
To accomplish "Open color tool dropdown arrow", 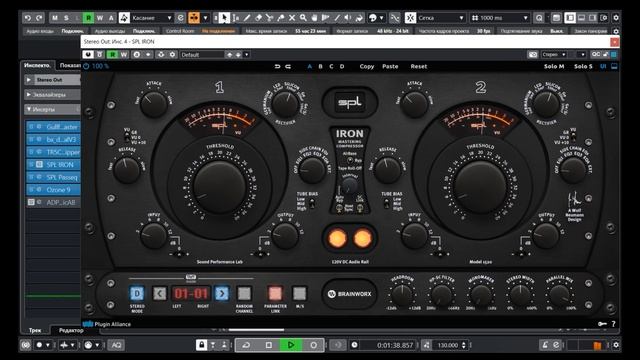I will click(381, 18).
